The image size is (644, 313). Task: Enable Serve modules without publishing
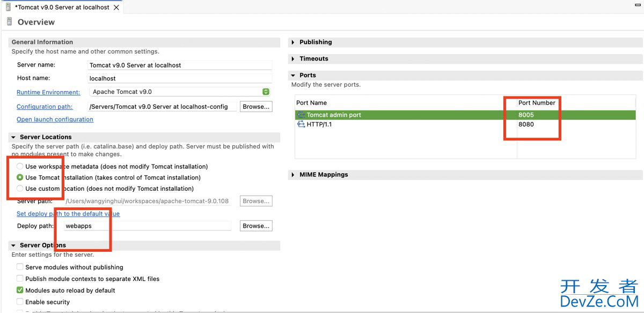click(x=20, y=267)
